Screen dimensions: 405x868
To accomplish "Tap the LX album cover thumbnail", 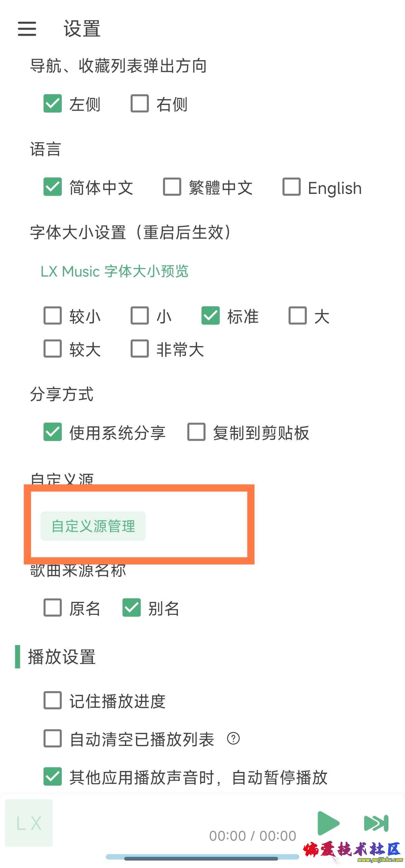I will (x=29, y=823).
